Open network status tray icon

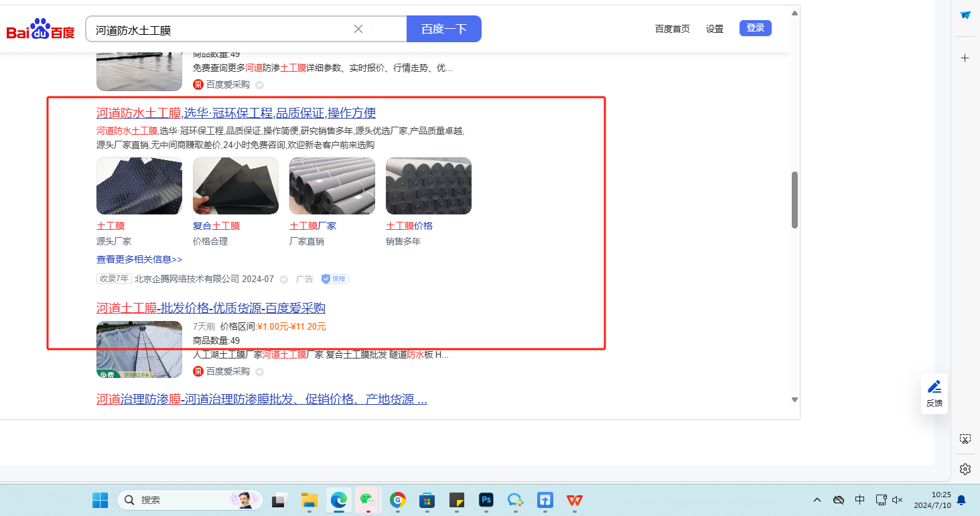881,500
